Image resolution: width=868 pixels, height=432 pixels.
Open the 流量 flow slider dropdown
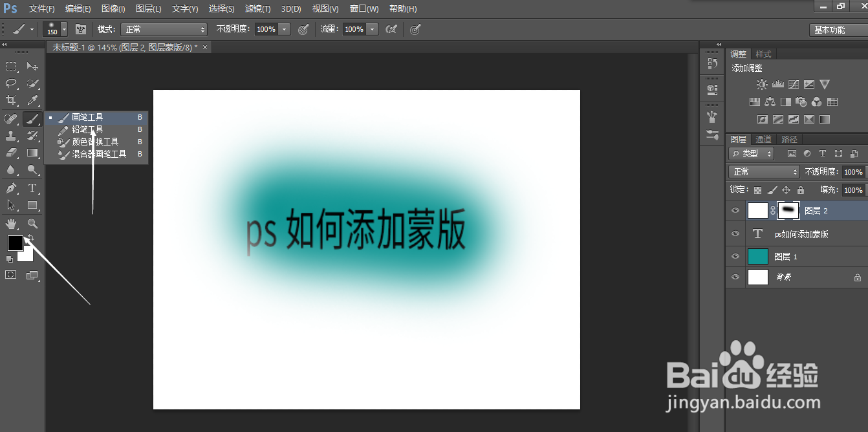click(x=372, y=29)
